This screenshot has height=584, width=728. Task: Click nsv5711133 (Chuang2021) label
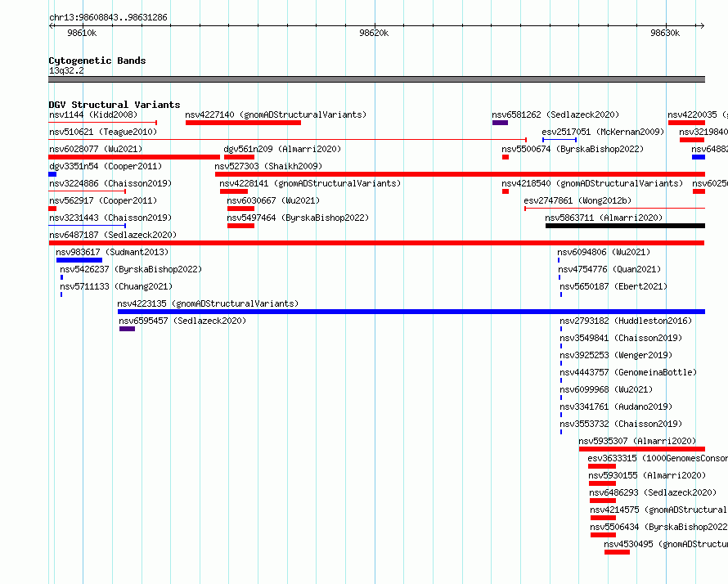click(x=116, y=286)
